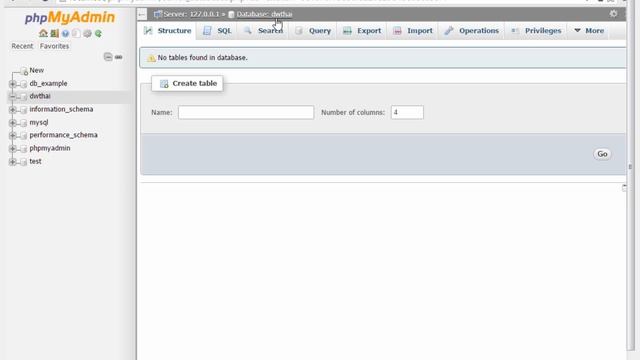Click the phpMyAdmin logo
This screenshot has width=640, height=360.
[x=70, y=18]
